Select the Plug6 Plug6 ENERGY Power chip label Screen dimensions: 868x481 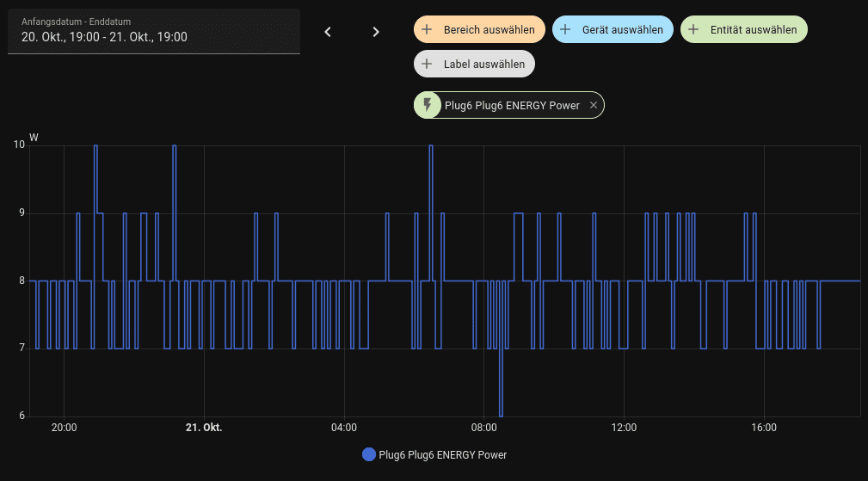click(511, 105)
